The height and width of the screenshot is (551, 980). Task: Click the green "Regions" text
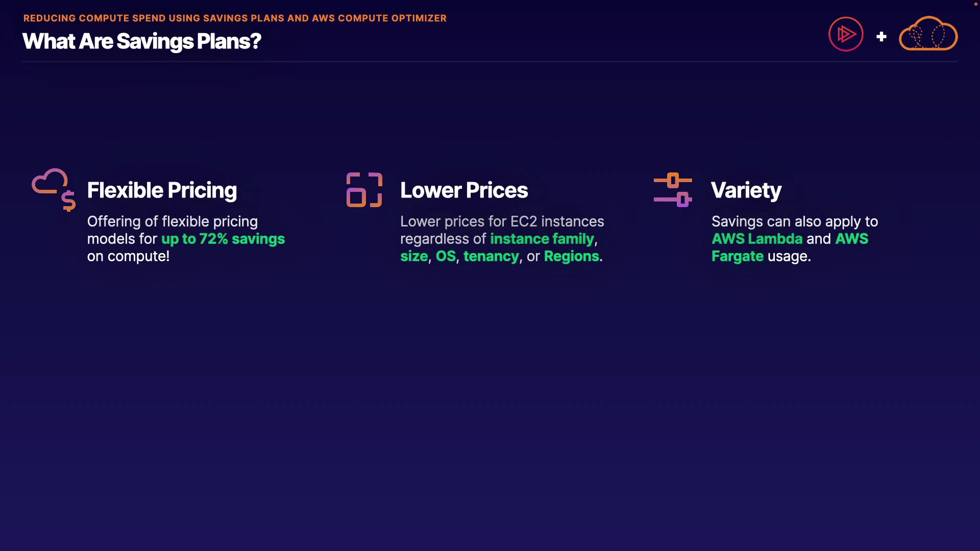click(x=572, y=256)
